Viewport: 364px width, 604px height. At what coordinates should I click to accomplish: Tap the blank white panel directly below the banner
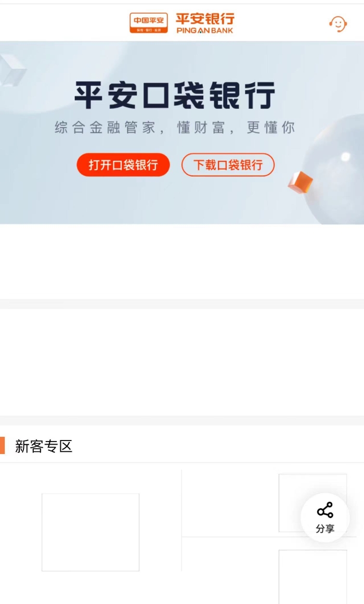point(182,261)
